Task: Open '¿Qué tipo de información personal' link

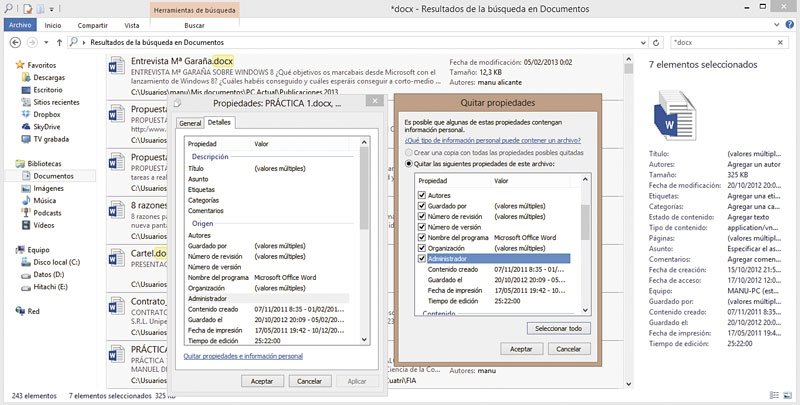Action: 493,140
